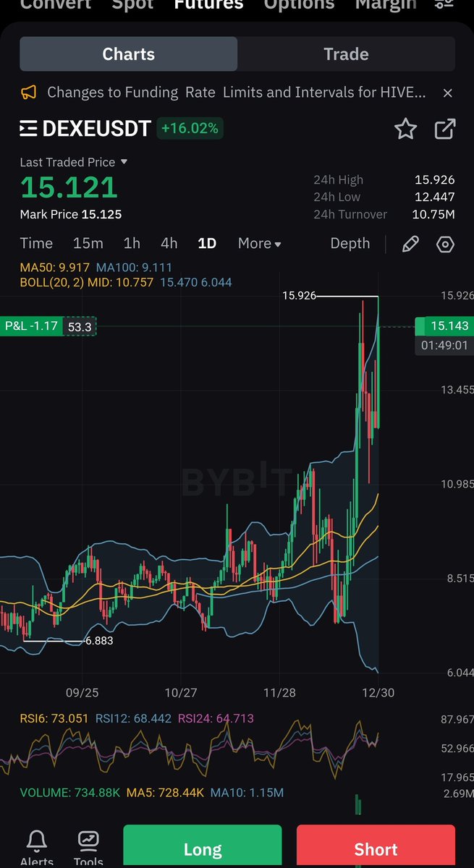Expand the Last Traded Price dropdown
The image size is (474, 868).
[x=74, y=162]
